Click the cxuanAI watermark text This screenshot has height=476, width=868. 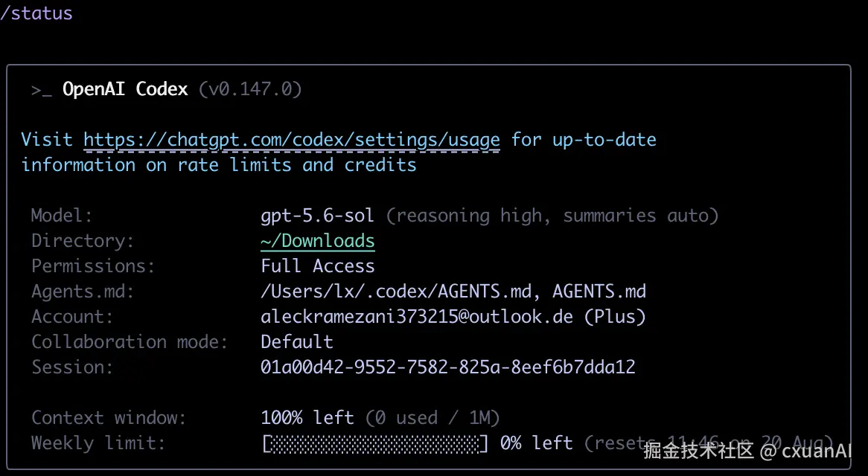click(x=817, y=451)
